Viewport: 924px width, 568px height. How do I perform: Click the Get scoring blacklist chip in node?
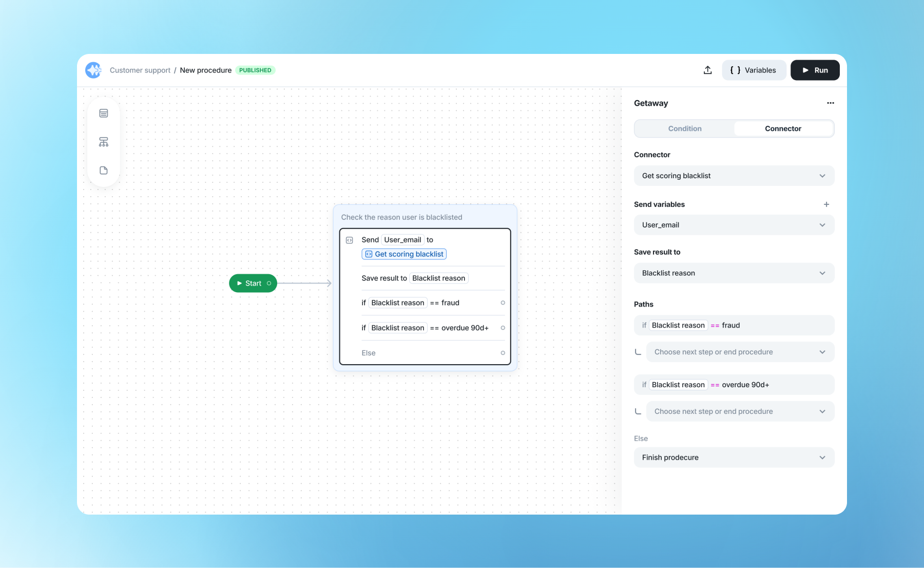tap(404, 254)
